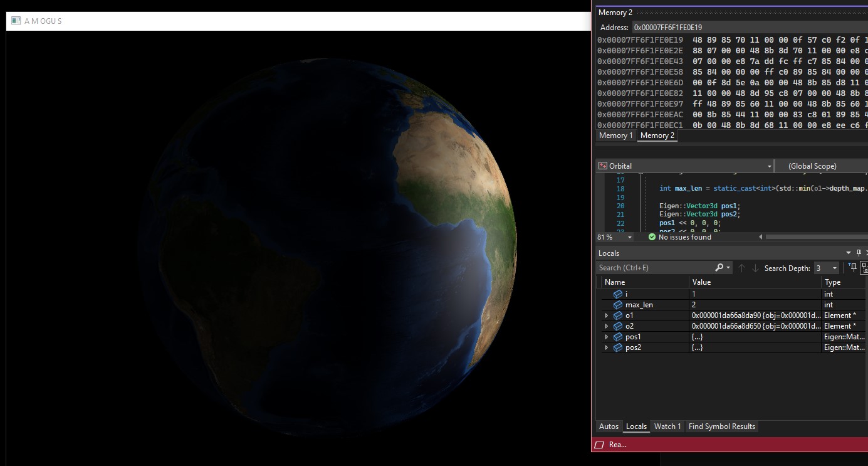Select the max_len variable row
The width and height of the screenshot is (868, 466).
639,305
